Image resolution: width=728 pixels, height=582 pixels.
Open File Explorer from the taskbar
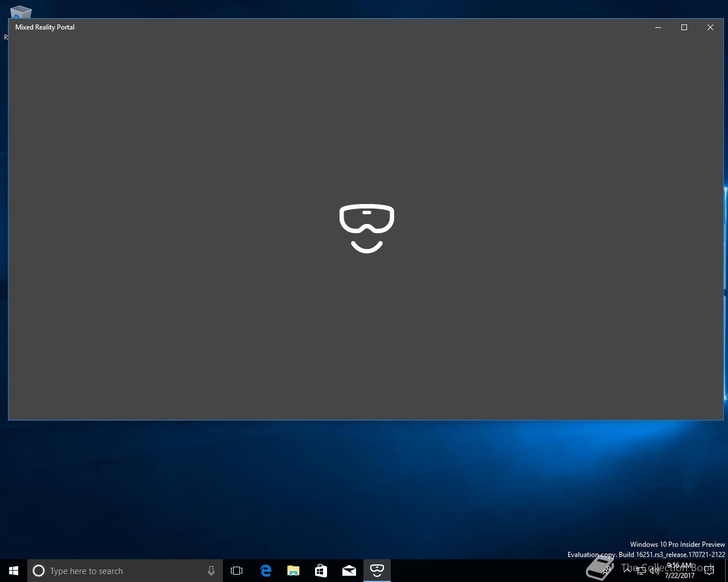click(x=293, y=571)
